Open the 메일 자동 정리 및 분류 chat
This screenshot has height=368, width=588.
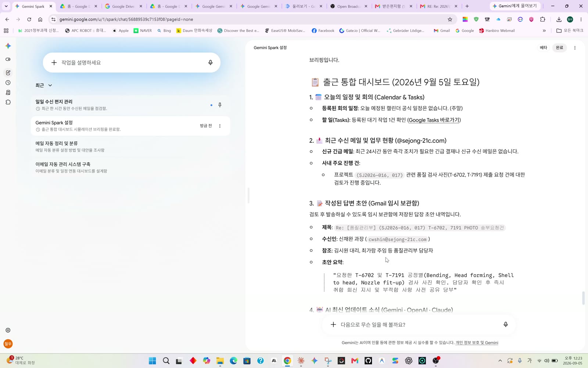click(x=130, y=146)
